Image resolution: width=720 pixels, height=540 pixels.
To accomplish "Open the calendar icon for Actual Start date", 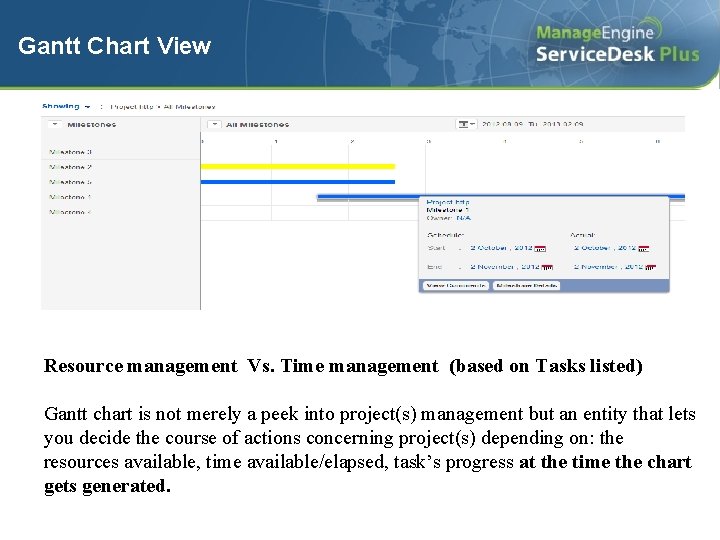I will (644, 248).
